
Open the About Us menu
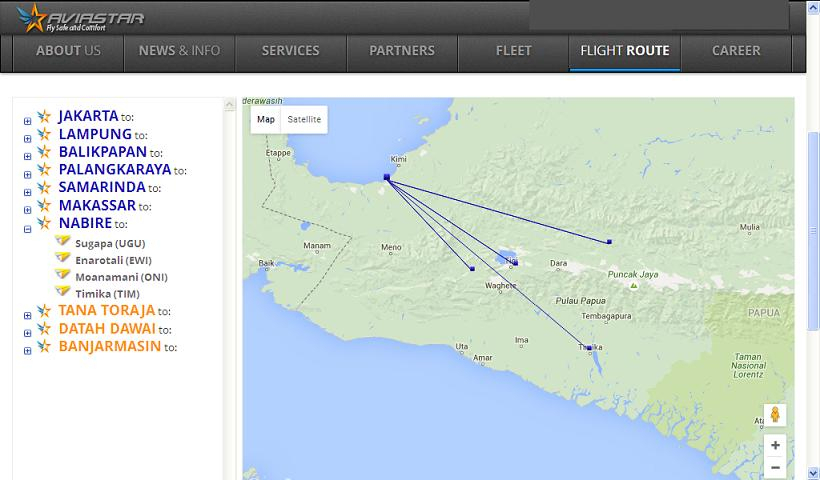pyautogui.click(x=69, y=51)
